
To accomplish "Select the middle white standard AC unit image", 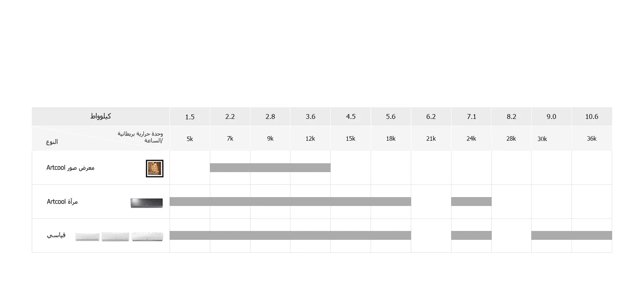I will pyautogui.click(x=115, y=237).
